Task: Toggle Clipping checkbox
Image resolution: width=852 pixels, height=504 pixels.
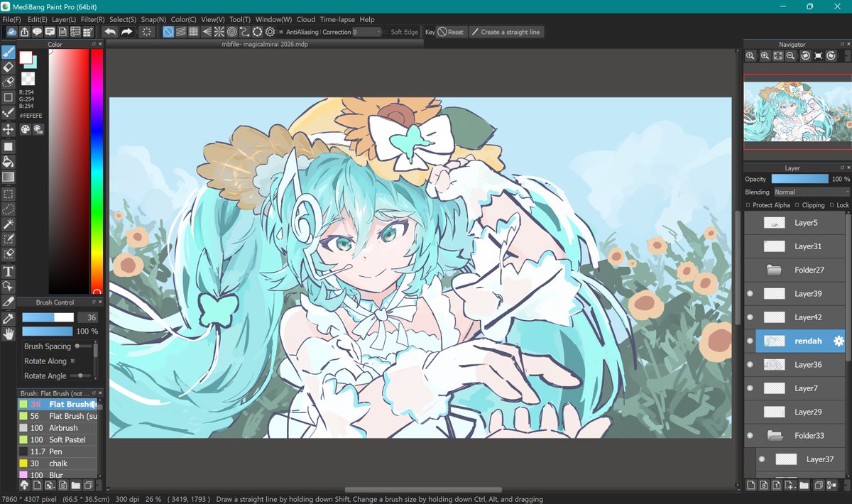Action: coord(797,205)
